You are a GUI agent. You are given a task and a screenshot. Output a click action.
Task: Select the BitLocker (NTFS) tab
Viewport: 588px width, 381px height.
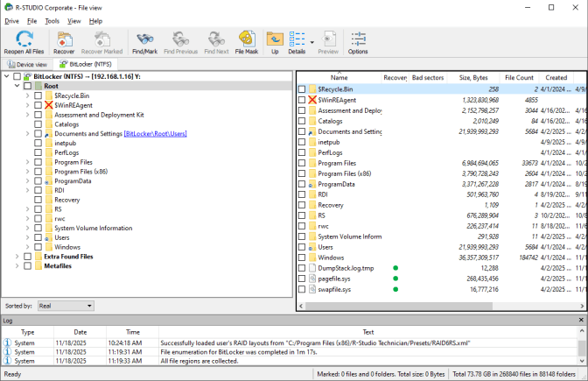point(86,64)
